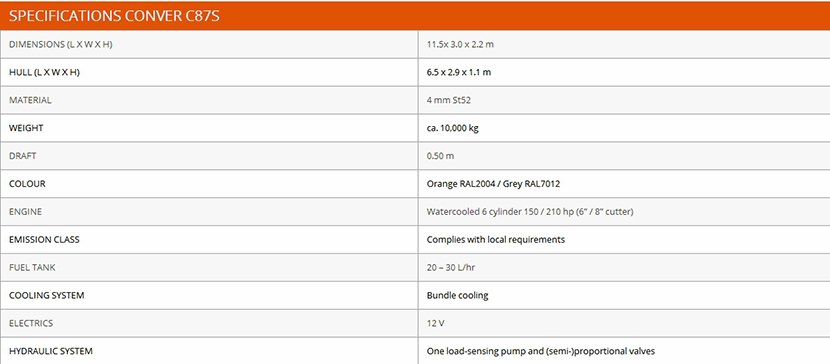Click the ca. 10,000 kg weight value
The image size is (830, 364).
[453, 128]
